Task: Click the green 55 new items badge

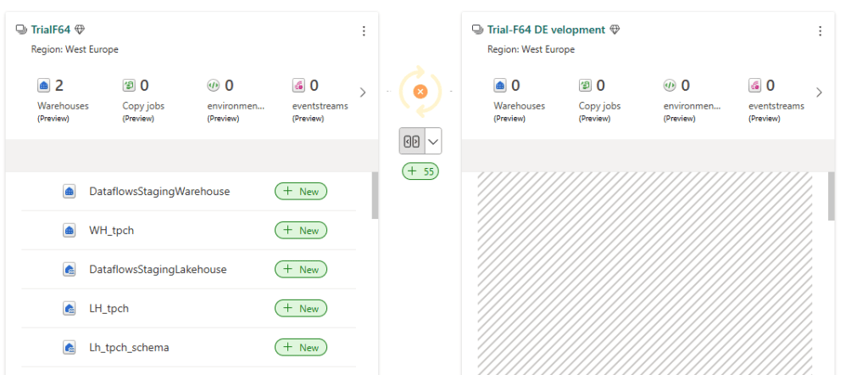Action: point(420,171)
